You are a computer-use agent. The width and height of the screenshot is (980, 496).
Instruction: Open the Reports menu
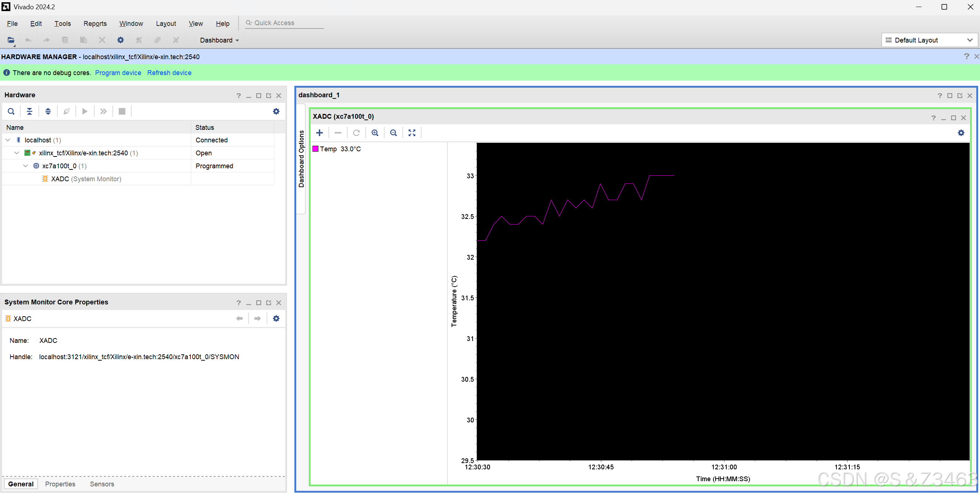[95, 24]
